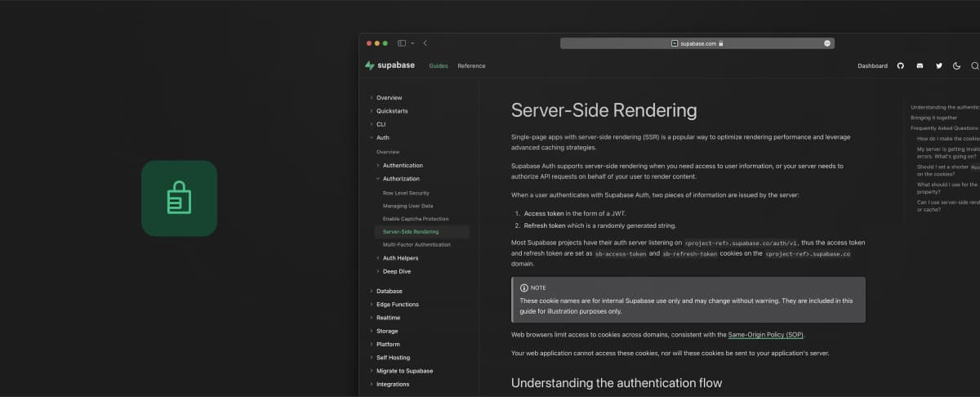Click the green lock auth icon
The image size is (980, 397).
pyautogui.click(x=179, y=198)
